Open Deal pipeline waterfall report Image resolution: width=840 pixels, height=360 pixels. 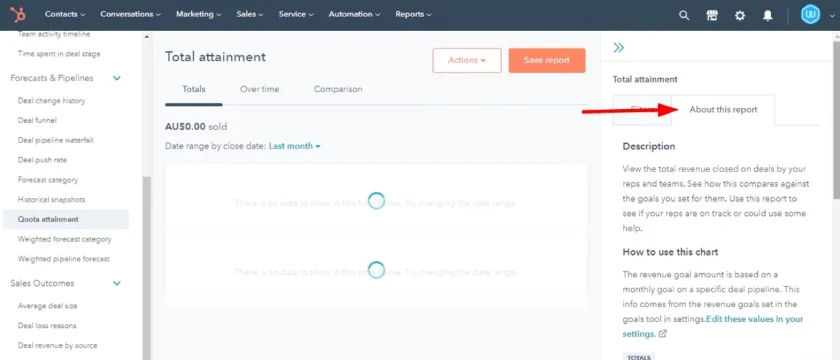pyautogui.click(x=56, y=140)
